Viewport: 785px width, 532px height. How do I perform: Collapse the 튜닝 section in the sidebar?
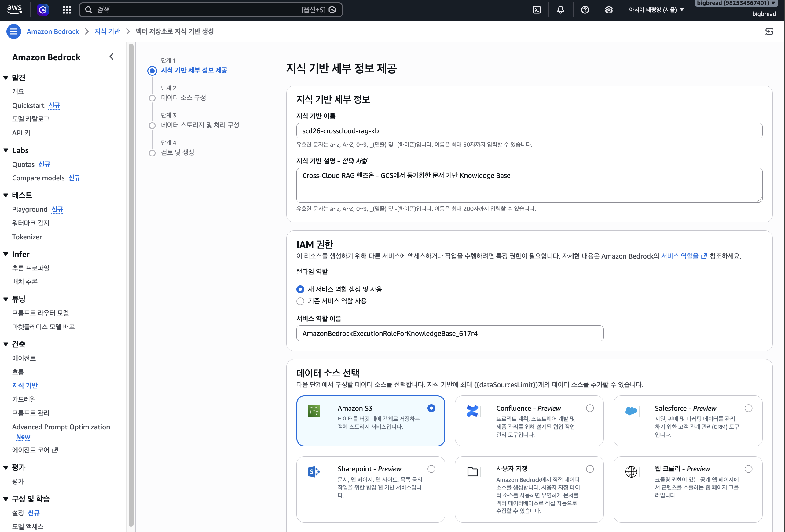click(6, 299)
